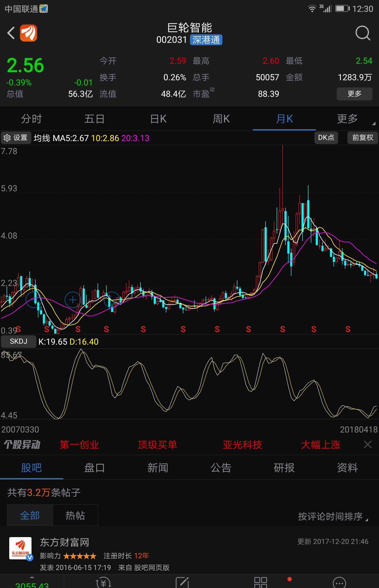The width and height of the screenshot is (379, 588).
Task: Open the 前复权 adjustment selector
Action: (x=363, y=138)
